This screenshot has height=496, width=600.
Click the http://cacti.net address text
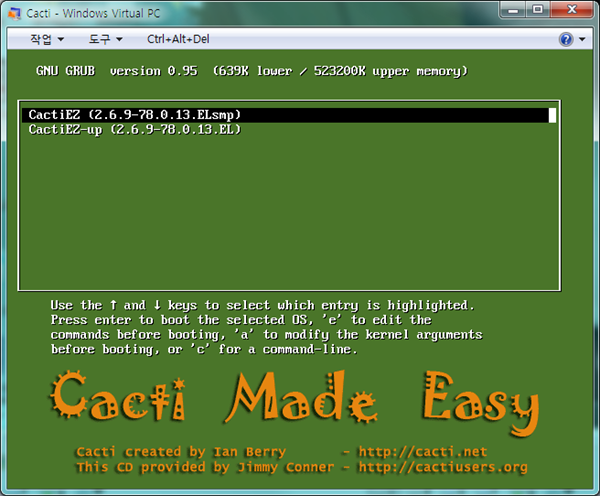click(422, 452)
